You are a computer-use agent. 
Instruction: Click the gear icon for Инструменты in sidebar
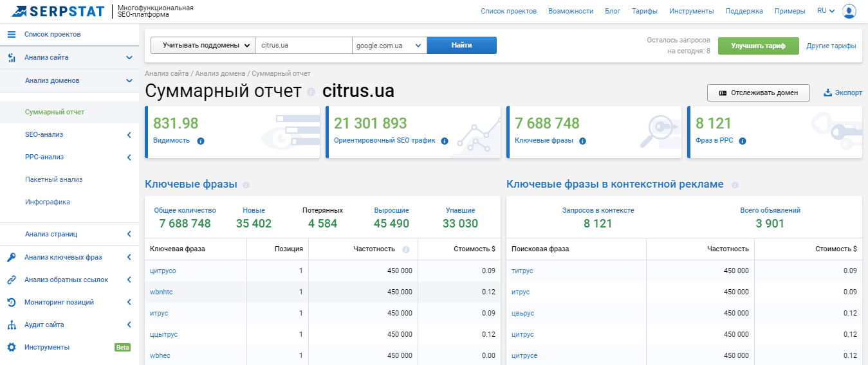point(11,347)
